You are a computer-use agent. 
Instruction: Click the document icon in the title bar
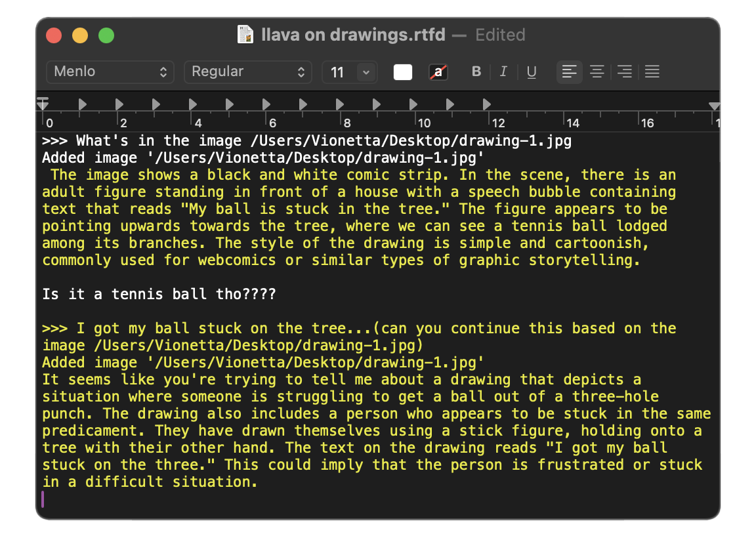tap(245, 35)
